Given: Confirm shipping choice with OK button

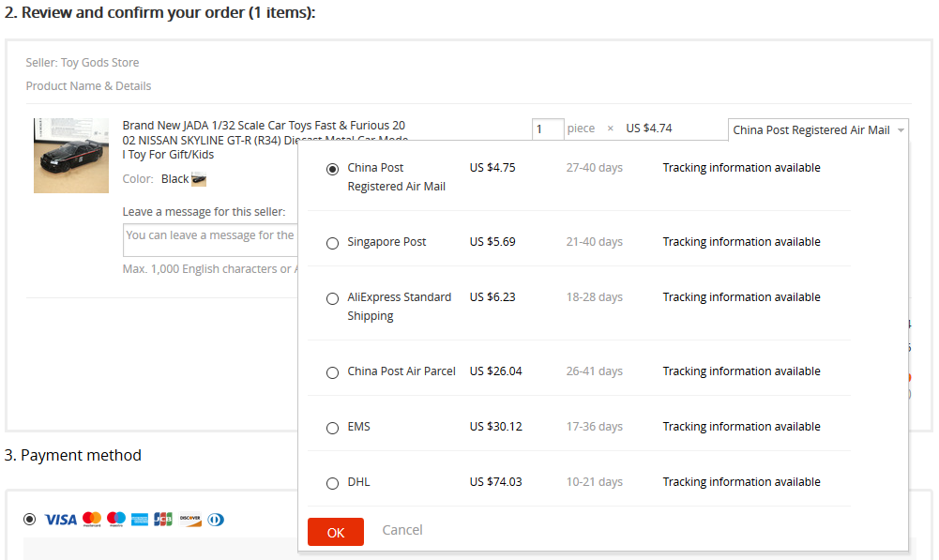Looking at the screenshot, I should 336,532.
